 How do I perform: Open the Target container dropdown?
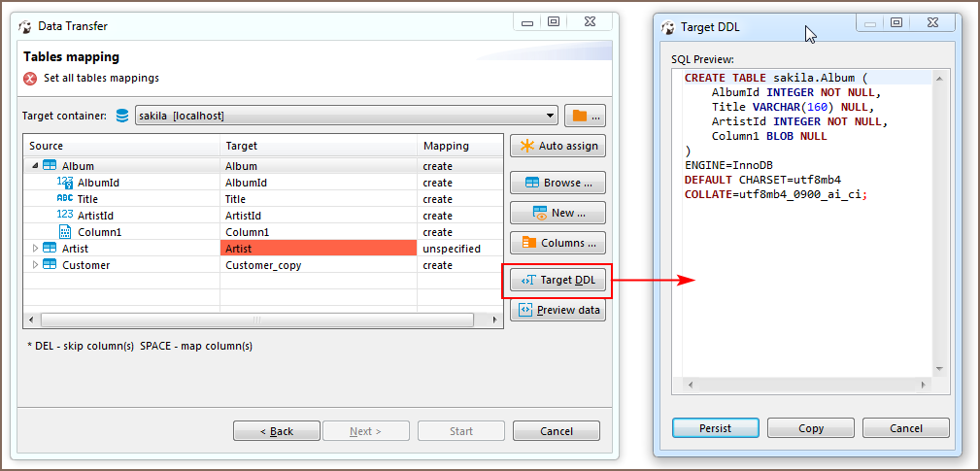tap(551, 116)
